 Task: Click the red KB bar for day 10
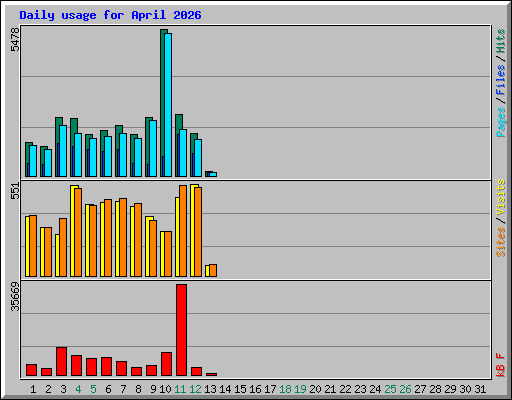click(166, 364)
